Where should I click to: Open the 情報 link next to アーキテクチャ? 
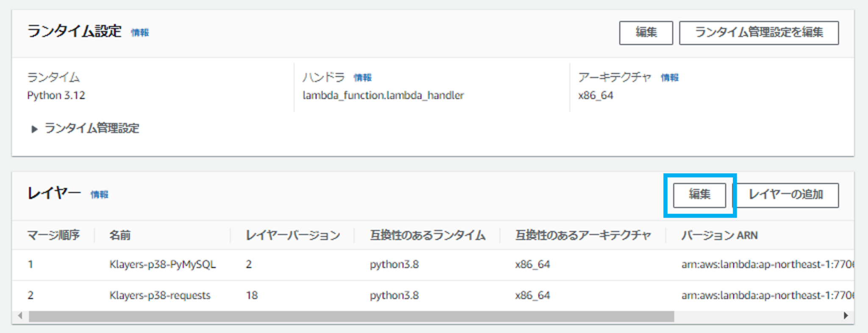670,78
